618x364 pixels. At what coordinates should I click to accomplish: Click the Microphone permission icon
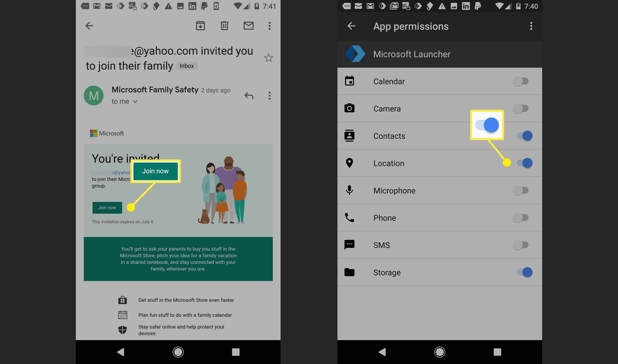tap(350, 190)
